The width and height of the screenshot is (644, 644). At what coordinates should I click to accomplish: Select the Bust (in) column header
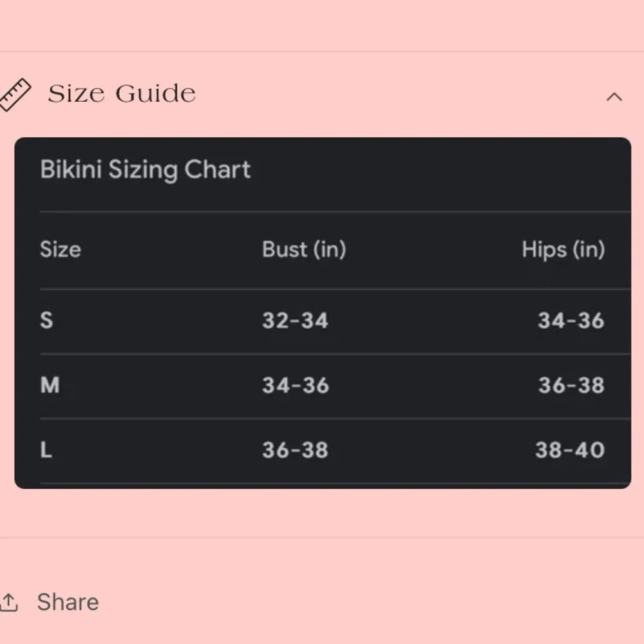click(x=304, y=249)
